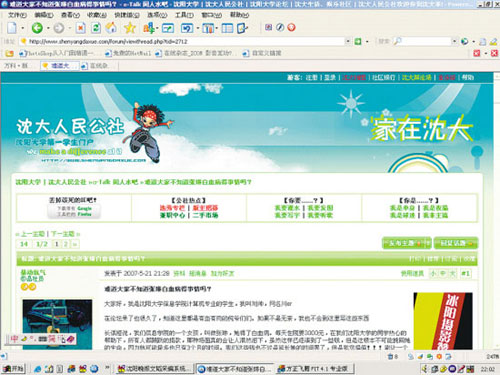Open the Tools (工具) menu
Screen dimensions: 500x375
coord(184,15)
